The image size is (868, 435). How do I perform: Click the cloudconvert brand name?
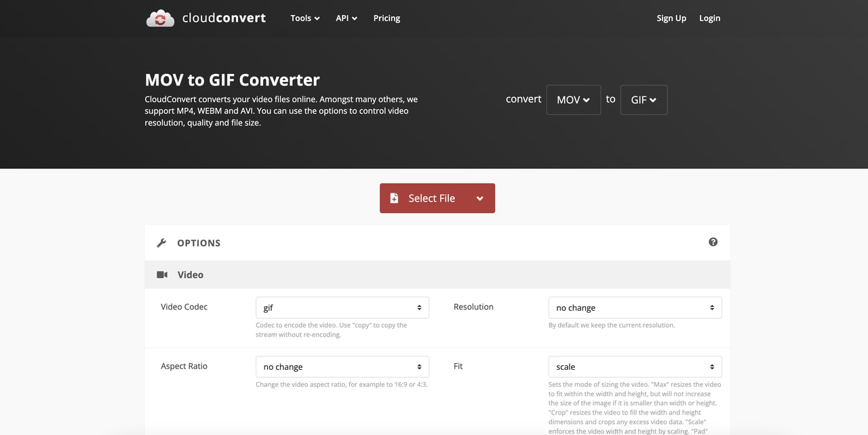(x=224, y=18)
